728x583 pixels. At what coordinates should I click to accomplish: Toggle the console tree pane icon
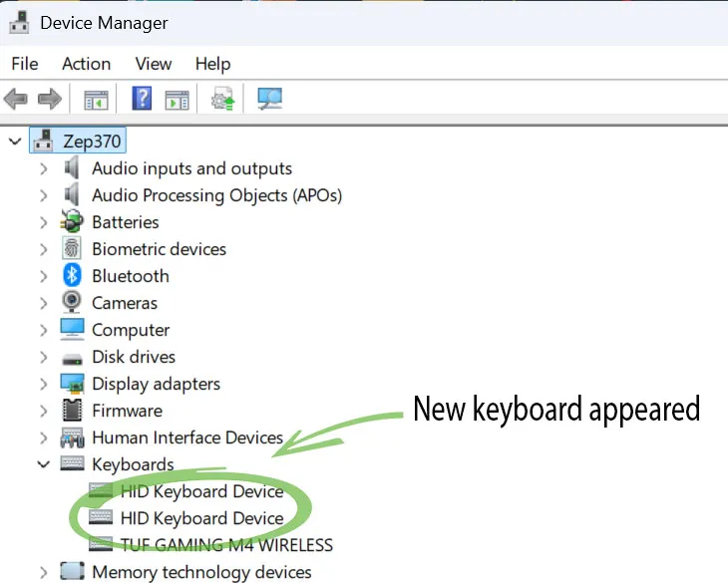coord(96,100)
